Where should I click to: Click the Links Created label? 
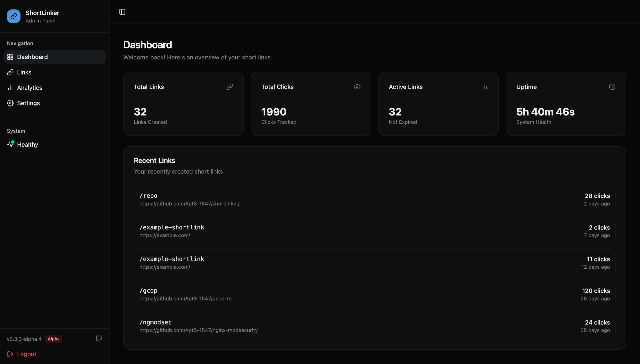tap(150, 122)
